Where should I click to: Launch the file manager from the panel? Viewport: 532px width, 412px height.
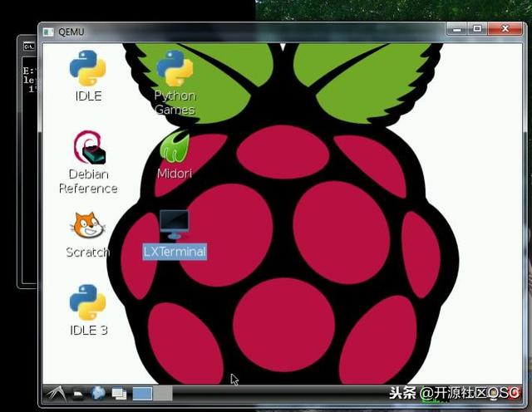point(78,394)
